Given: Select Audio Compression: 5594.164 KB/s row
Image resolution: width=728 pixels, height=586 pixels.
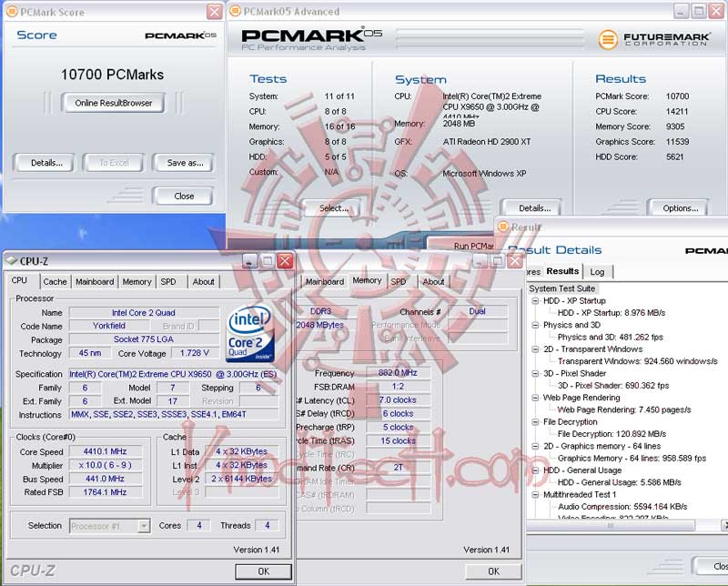Looking at the screenshot, I should (x=622, y=507).
